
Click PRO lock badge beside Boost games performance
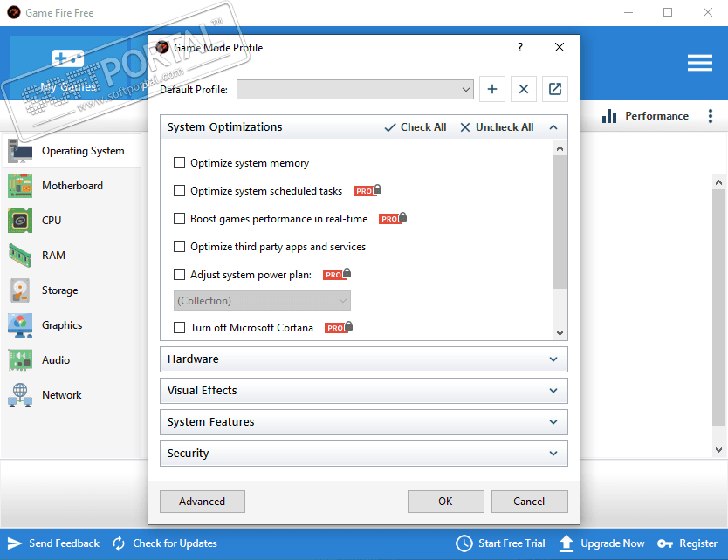click(x=393, y=218)
